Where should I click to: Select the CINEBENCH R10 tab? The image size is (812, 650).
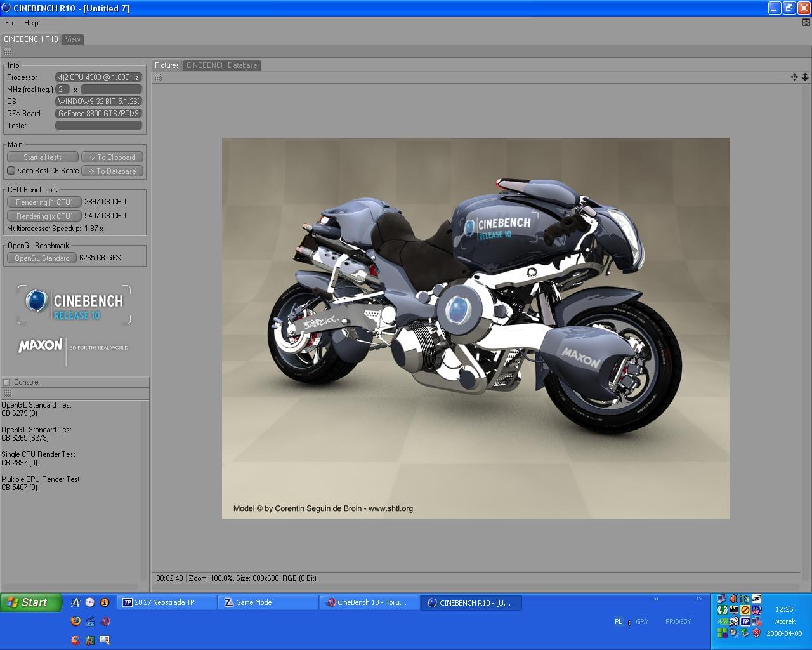31,39
